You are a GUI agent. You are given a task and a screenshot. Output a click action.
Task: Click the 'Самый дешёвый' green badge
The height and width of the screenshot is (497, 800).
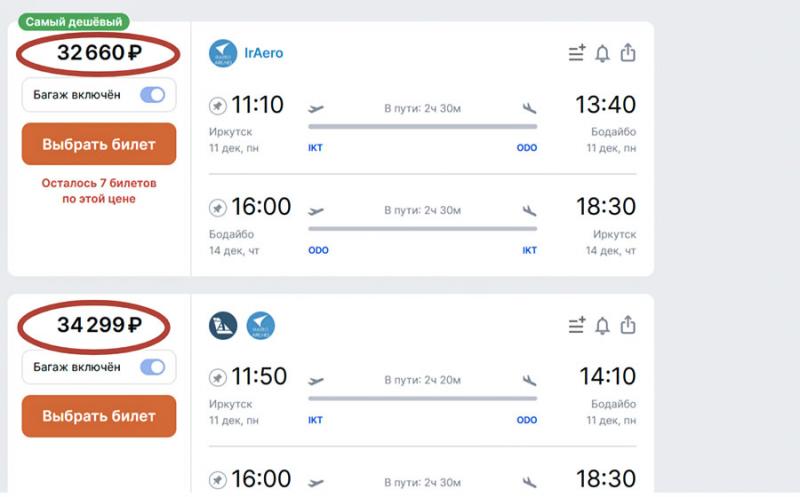click(76, 21)
